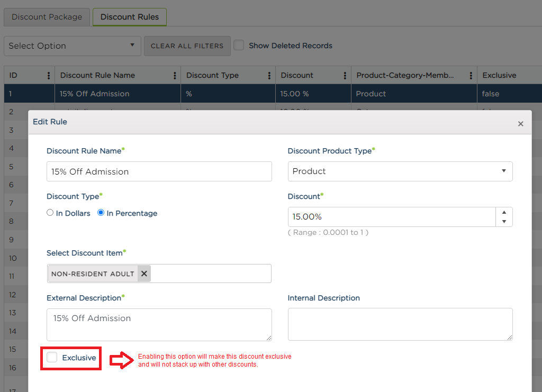Select In Dollars radio option
Image resolution: width=542 pixels, height=392 pixels.
50,213
